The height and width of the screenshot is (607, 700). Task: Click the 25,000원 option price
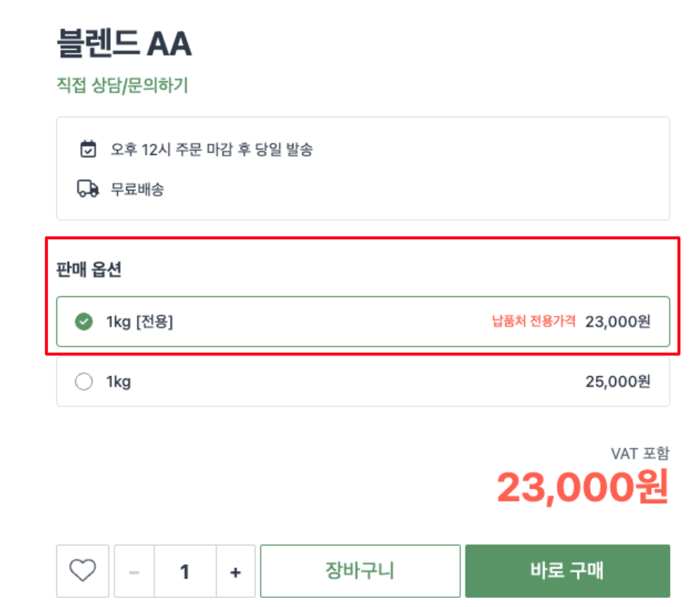point(618,381)
